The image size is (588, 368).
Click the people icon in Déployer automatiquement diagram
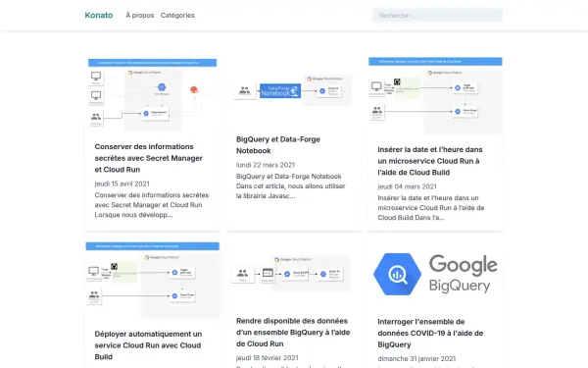[x=94, y=294]
